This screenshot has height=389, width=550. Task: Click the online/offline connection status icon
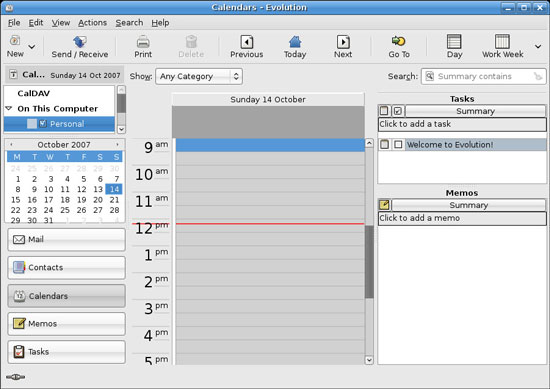pos(15,377)
